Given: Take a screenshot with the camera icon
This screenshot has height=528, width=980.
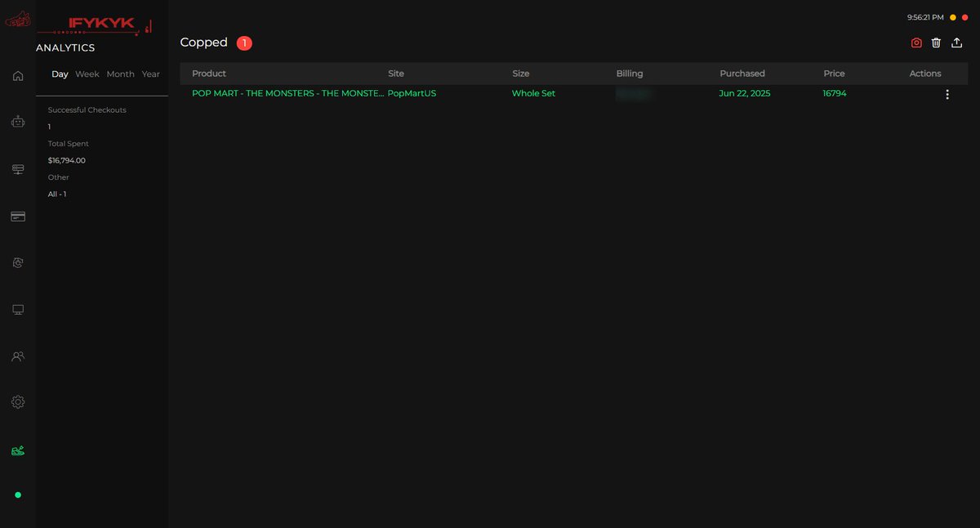Looking at the screenshot, I should click(916, 43).
